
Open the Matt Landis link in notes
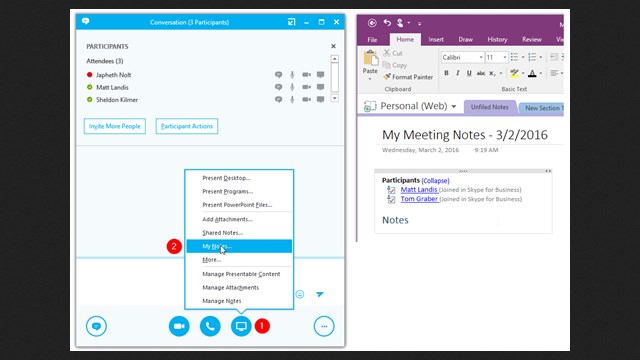pos(419,189)
